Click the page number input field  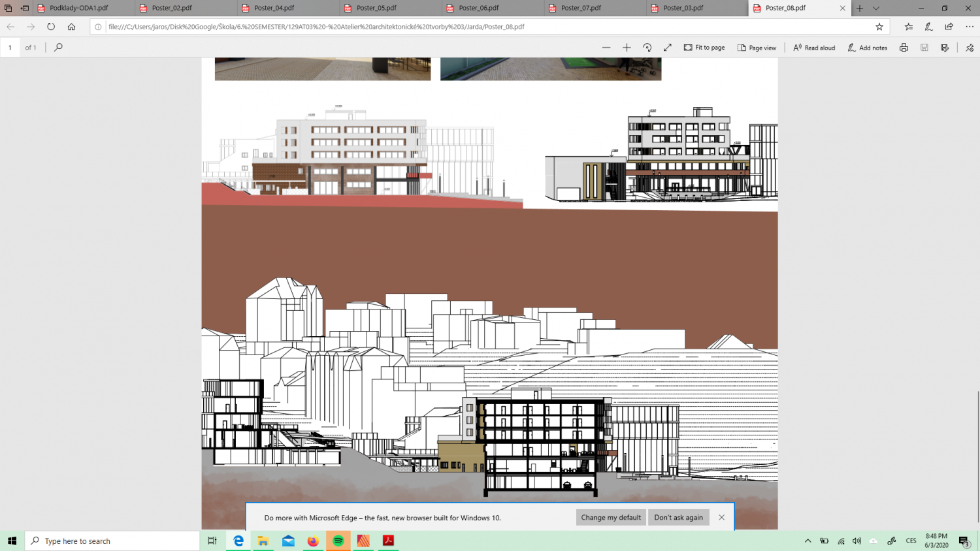[x=10, y=48]
